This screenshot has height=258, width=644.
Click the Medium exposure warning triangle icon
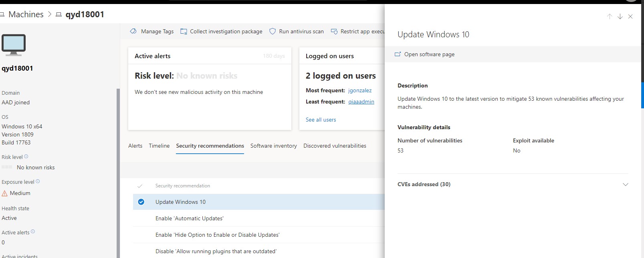5,193
